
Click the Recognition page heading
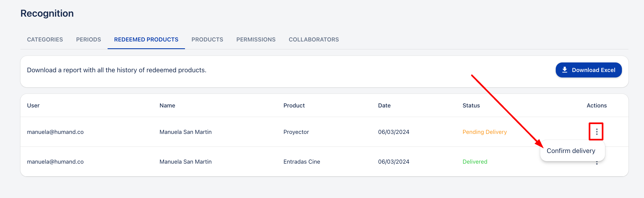47,13
